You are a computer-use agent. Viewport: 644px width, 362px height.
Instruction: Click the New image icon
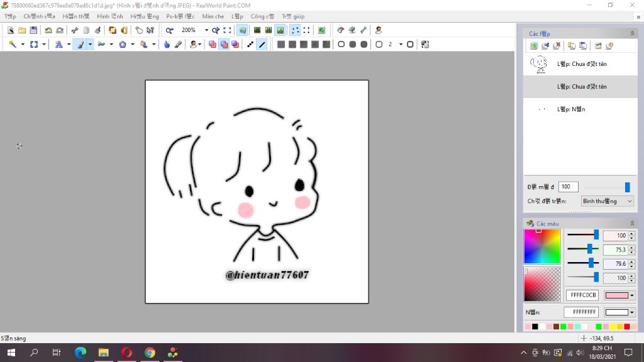coord(11,30)
